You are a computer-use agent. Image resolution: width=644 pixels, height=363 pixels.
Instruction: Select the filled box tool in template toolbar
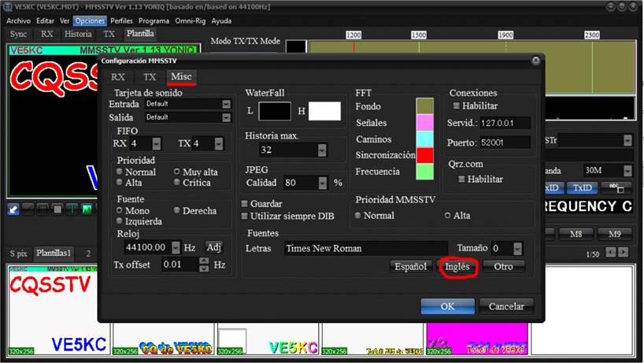pos(57,209)
